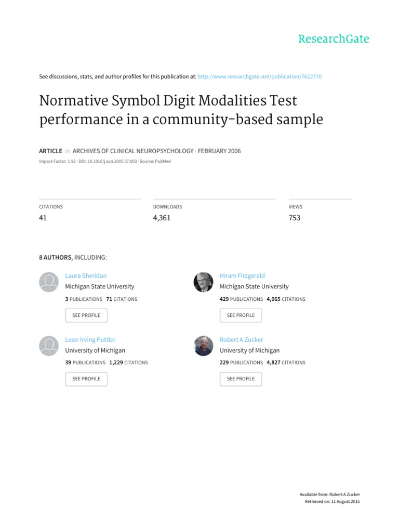
Task: Open Laura Sheridan's author name link
Action: 86,276
